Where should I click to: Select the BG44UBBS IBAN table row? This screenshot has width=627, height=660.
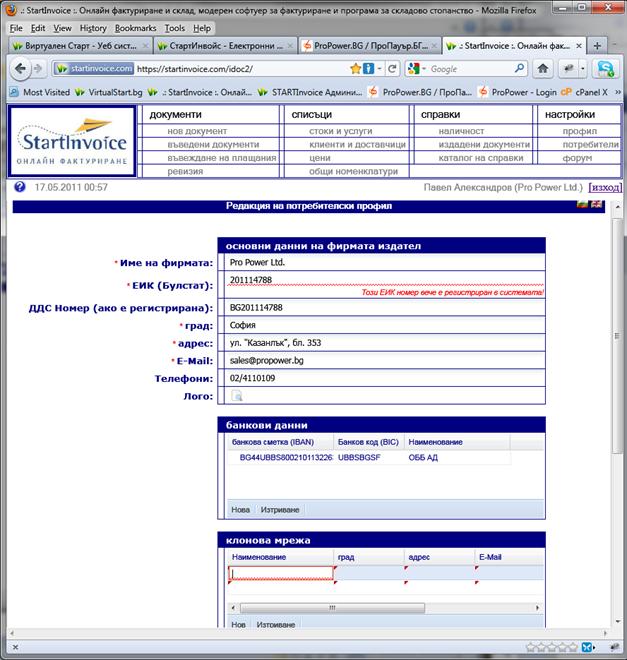coord(369,458)
